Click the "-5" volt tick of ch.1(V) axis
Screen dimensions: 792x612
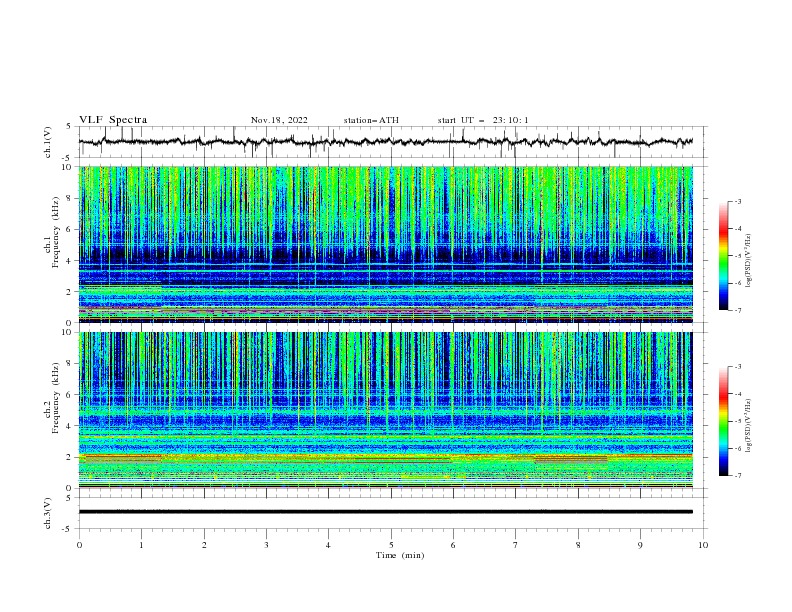click(67, 158)
